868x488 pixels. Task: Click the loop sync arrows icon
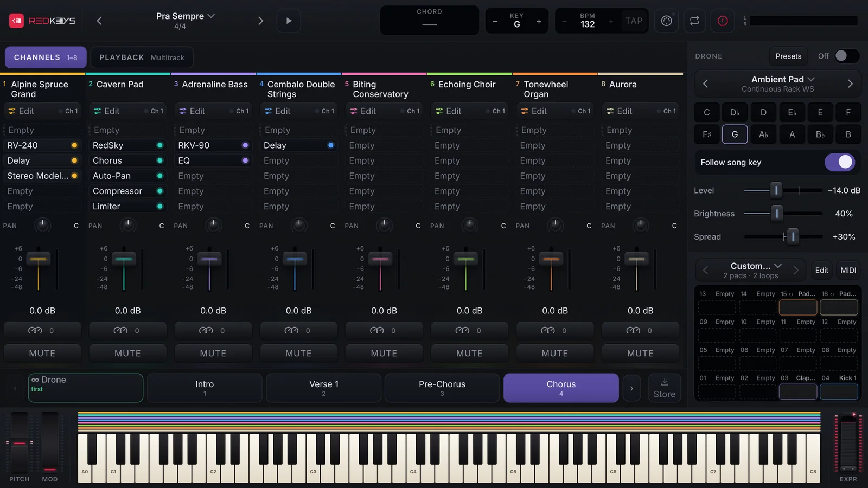point(694,21)
